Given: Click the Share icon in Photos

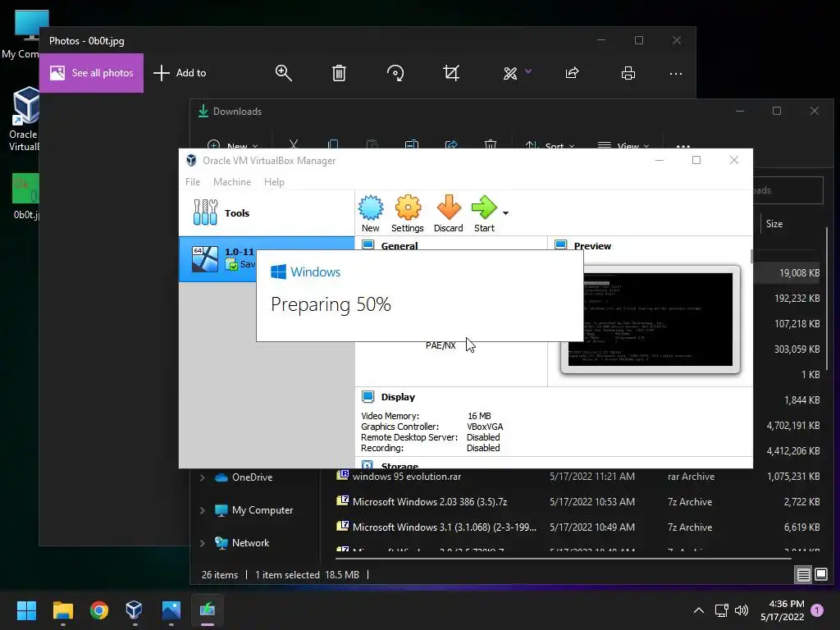Looking at the screenshot, I should pos(572,73).
